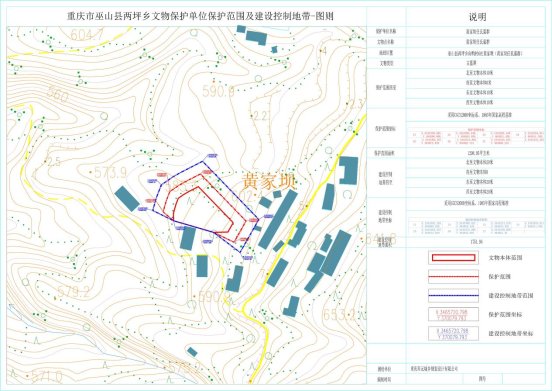Click the 653.2 elevation label
552x391 pixels.
pos(339,315)
